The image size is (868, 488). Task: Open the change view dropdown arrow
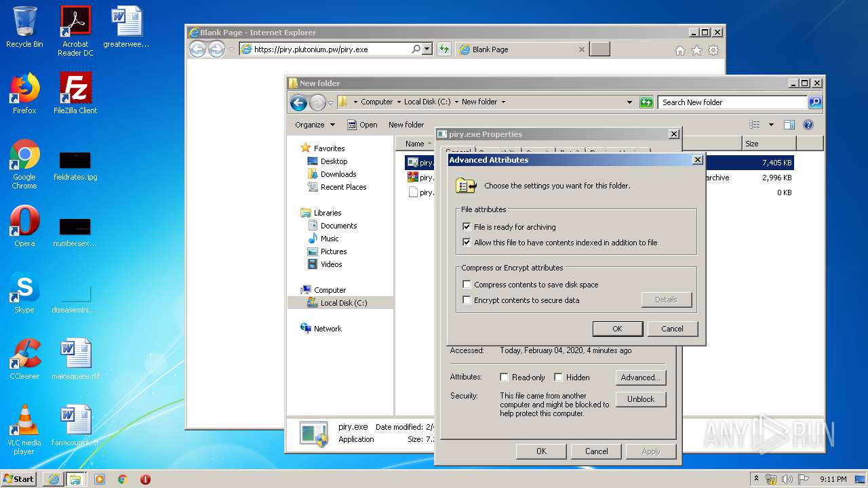coord(771,125)
